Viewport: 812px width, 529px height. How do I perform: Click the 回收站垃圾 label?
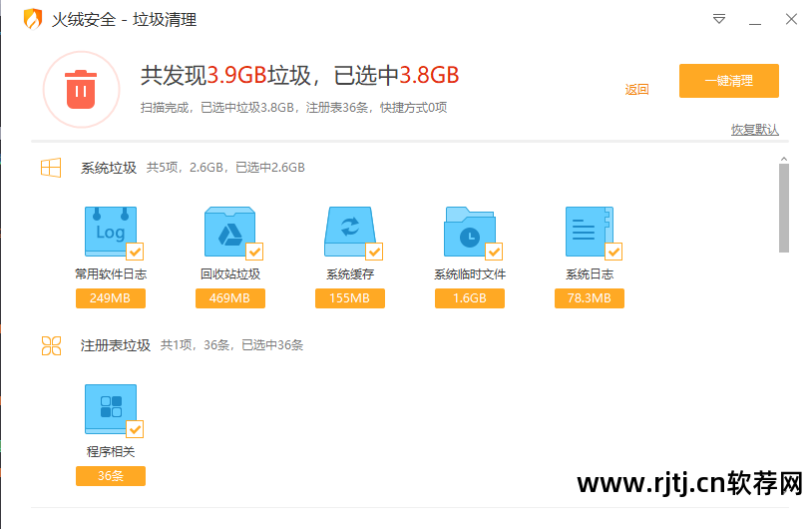tap(229, 274)
